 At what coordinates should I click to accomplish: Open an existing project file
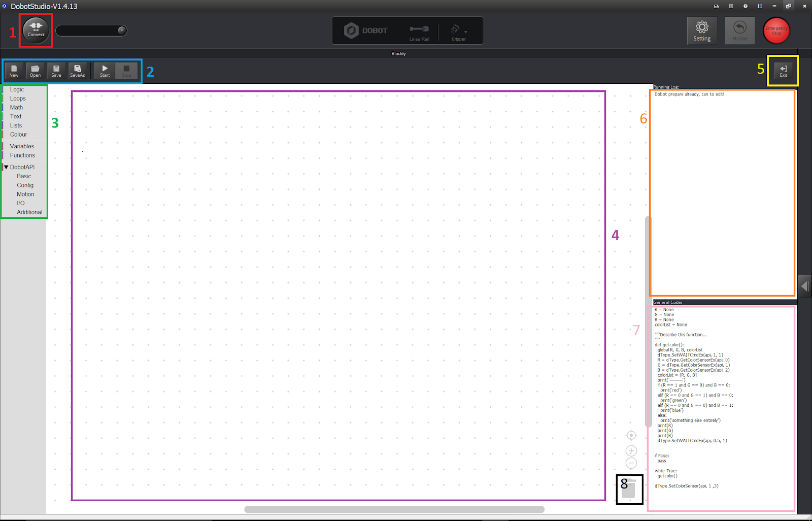click(x=35, y=71)
